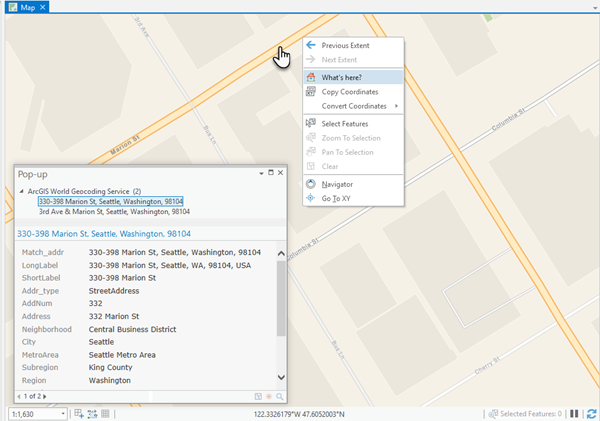This screenshot has width=600, height=421.
Task: Open the pop-up window options dropdown
Action: 259,174
